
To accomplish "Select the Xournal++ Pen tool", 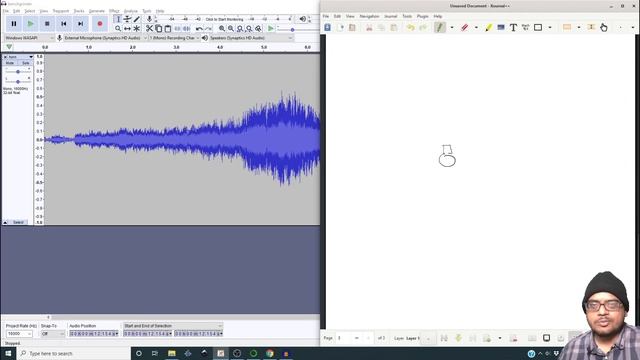I will pos(440,27).
